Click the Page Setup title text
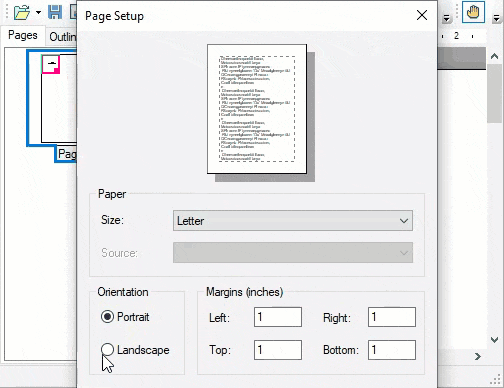504x388 pixels. (x=114, y=16)
